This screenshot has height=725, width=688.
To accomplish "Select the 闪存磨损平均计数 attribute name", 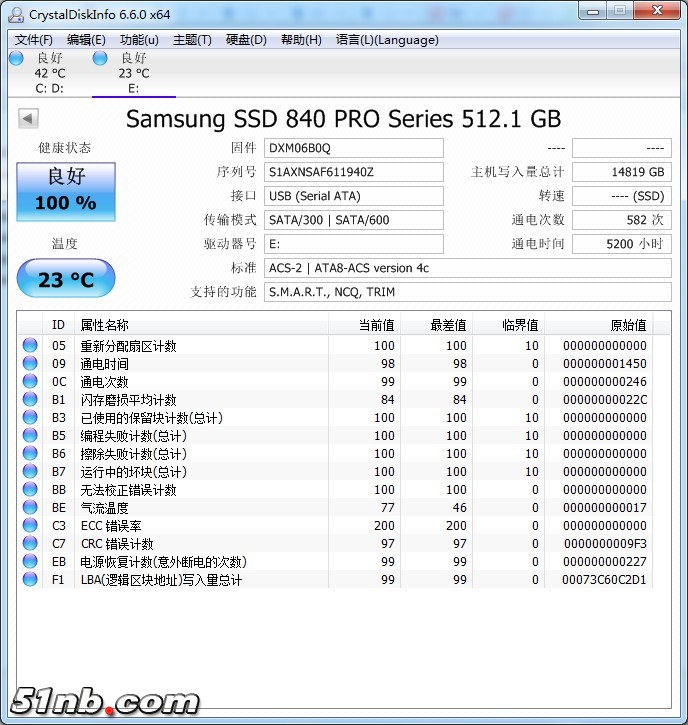I will pyautogui.click(x=129, y=400).
